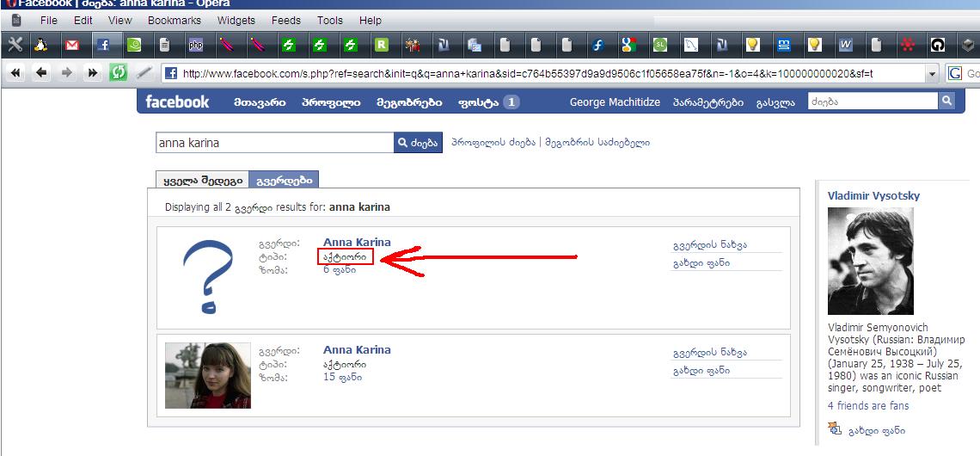
Task: Click the Wand pen icon beside reload
Action: click(144, 73)
